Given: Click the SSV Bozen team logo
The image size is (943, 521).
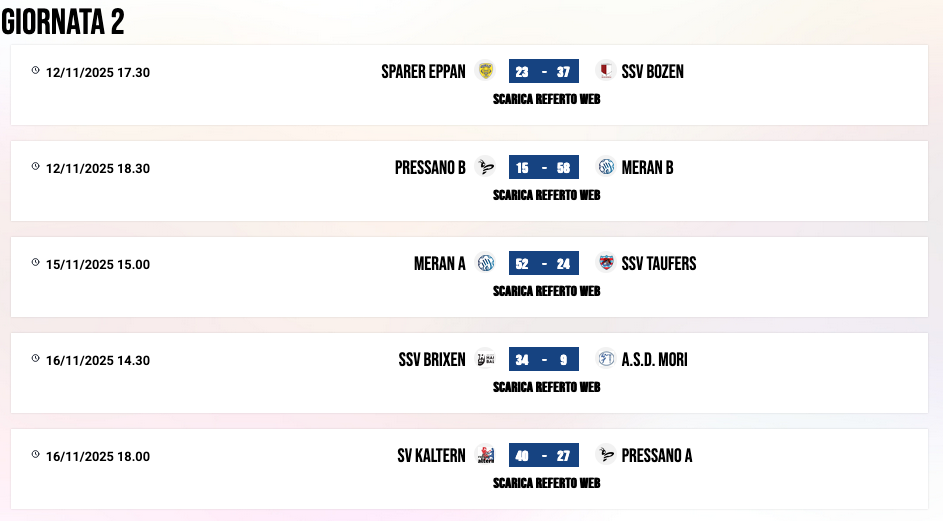Looking at the screenshot, I should [605, 70].
